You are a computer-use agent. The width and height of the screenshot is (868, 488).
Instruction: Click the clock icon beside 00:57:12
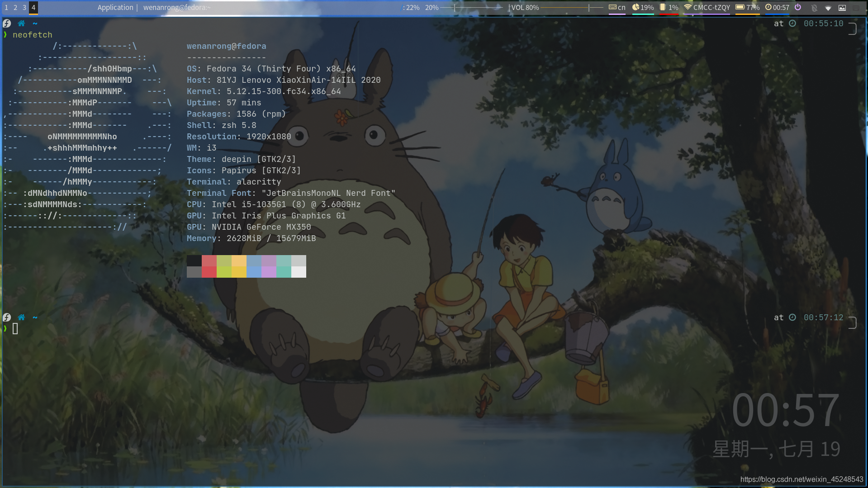click(792, 317)
